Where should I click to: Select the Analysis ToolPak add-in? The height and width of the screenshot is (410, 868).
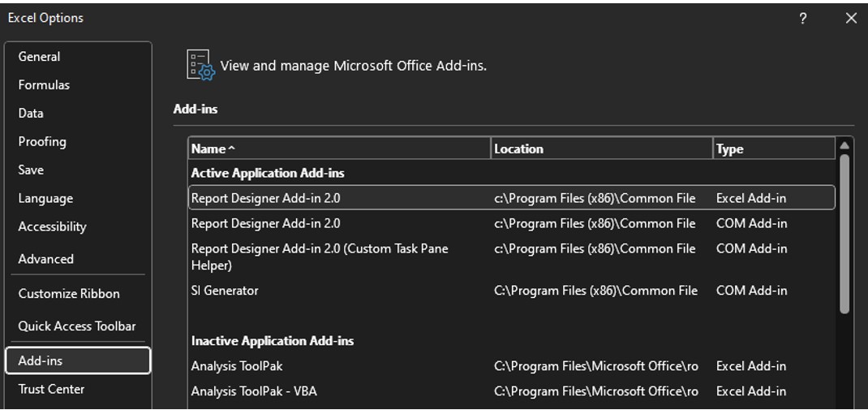[512, 366]
